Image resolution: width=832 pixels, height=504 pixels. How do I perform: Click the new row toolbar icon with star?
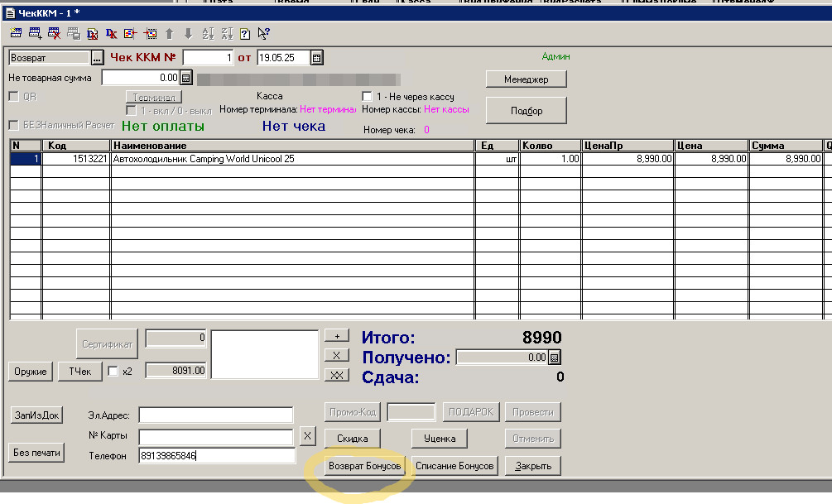16,33
